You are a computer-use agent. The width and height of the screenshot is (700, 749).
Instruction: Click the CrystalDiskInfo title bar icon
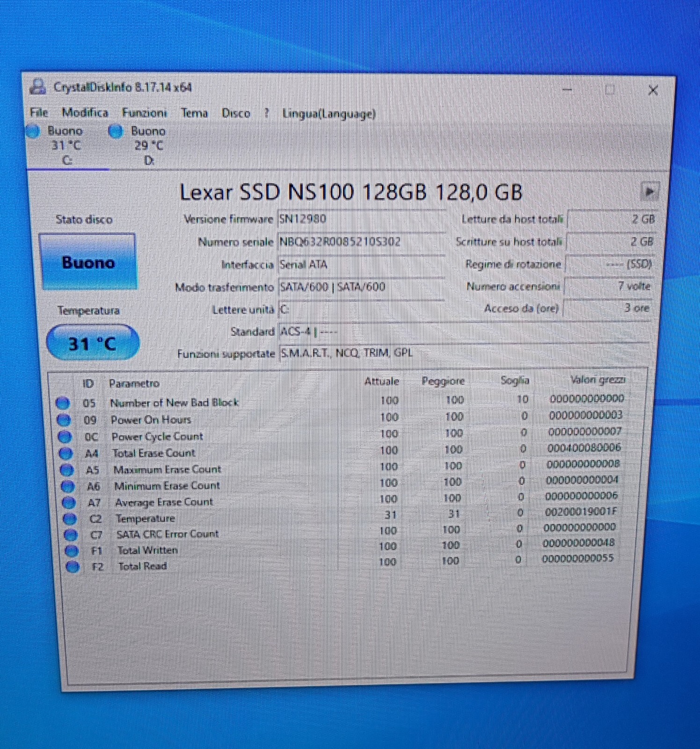[x=37, y=87]
